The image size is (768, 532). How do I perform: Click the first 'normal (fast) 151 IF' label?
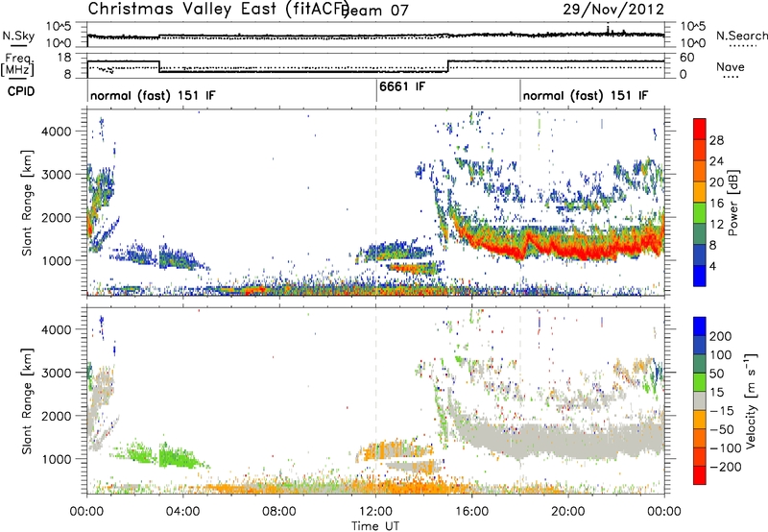(x=153, y=95)
